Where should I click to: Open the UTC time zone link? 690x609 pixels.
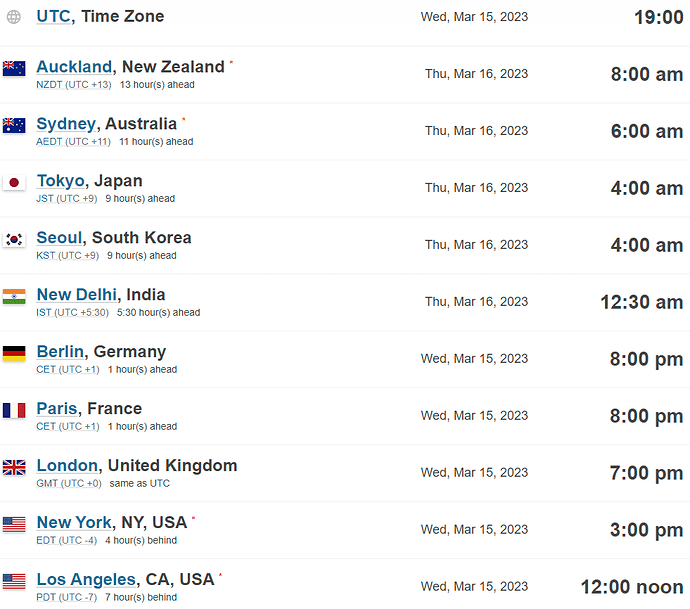(x=53, y=16)
